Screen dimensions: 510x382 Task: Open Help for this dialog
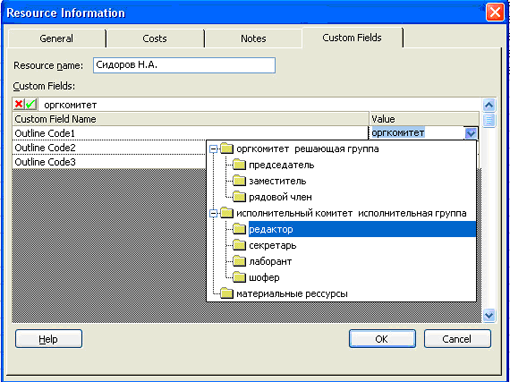coord(48,339)
